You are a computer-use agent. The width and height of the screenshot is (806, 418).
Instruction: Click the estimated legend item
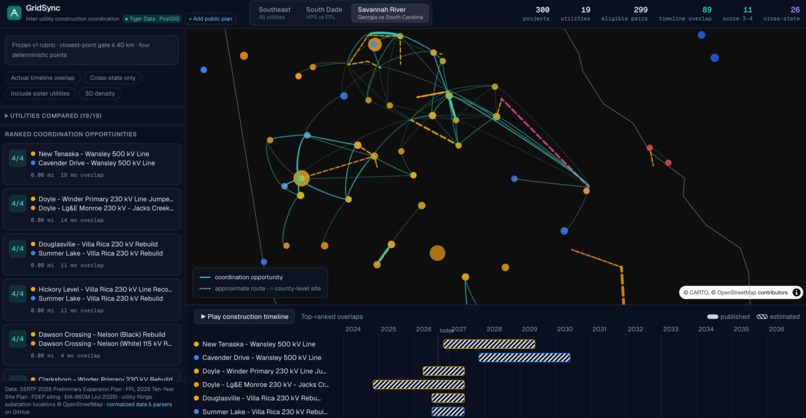[778, 317]
